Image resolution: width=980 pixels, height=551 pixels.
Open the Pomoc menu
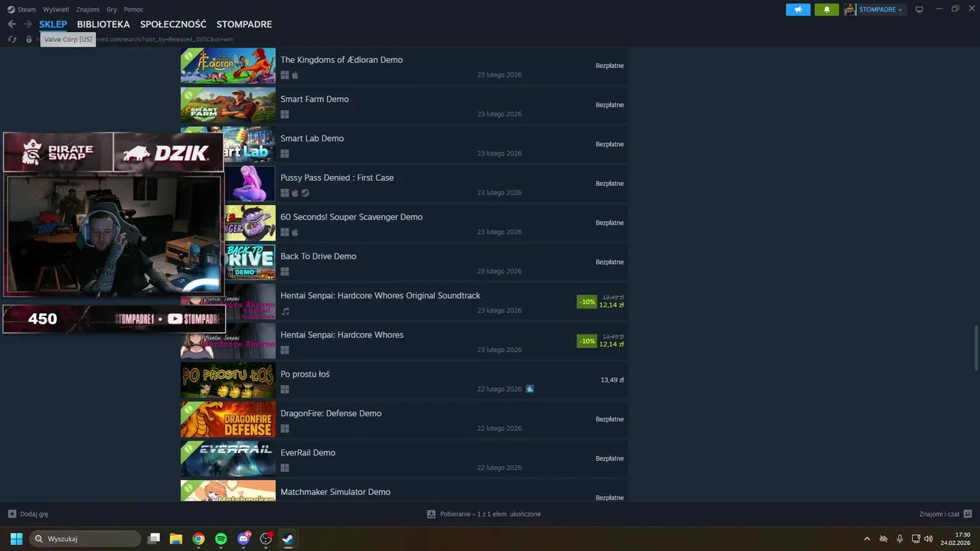pos(134,9)
